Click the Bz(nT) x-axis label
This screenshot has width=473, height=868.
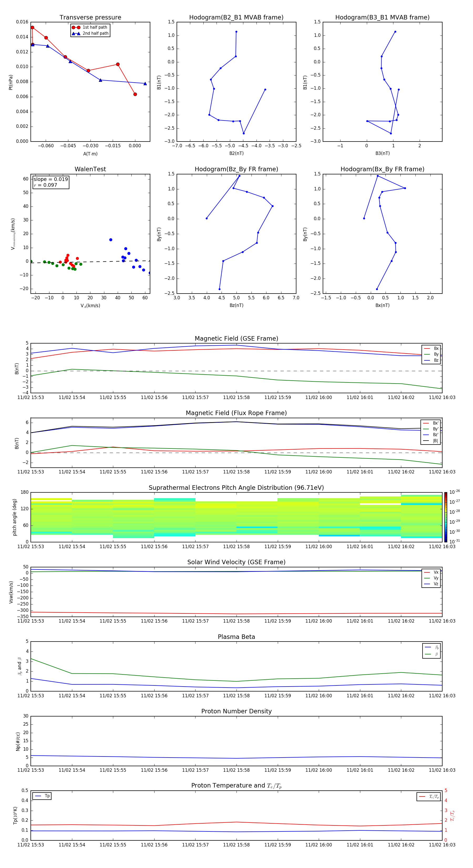point(236,305)
